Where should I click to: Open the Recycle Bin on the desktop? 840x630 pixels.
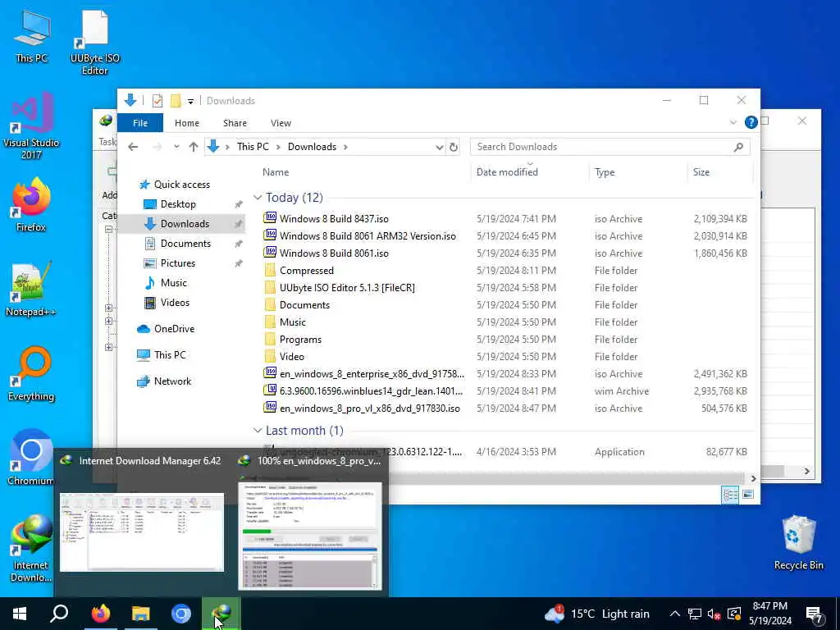(798, 542)
